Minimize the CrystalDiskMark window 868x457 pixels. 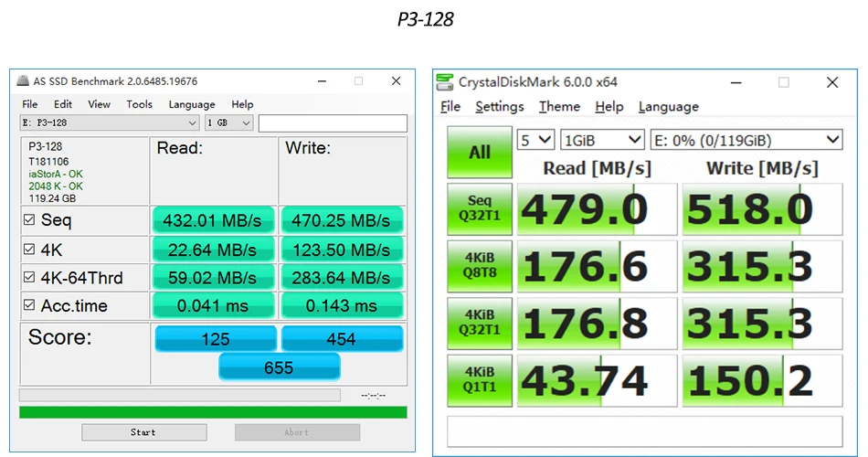[736, 82]
